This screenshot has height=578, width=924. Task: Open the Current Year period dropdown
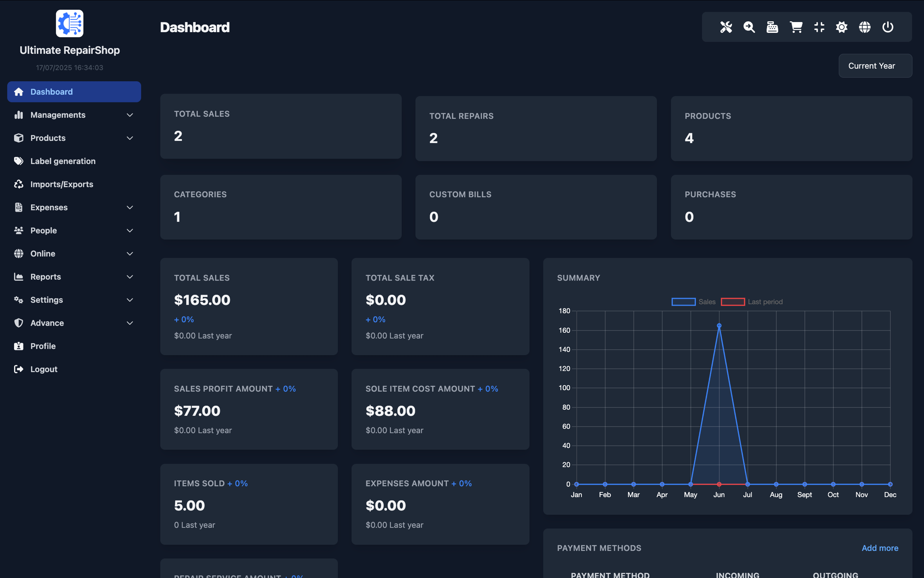tap(875, 66)
